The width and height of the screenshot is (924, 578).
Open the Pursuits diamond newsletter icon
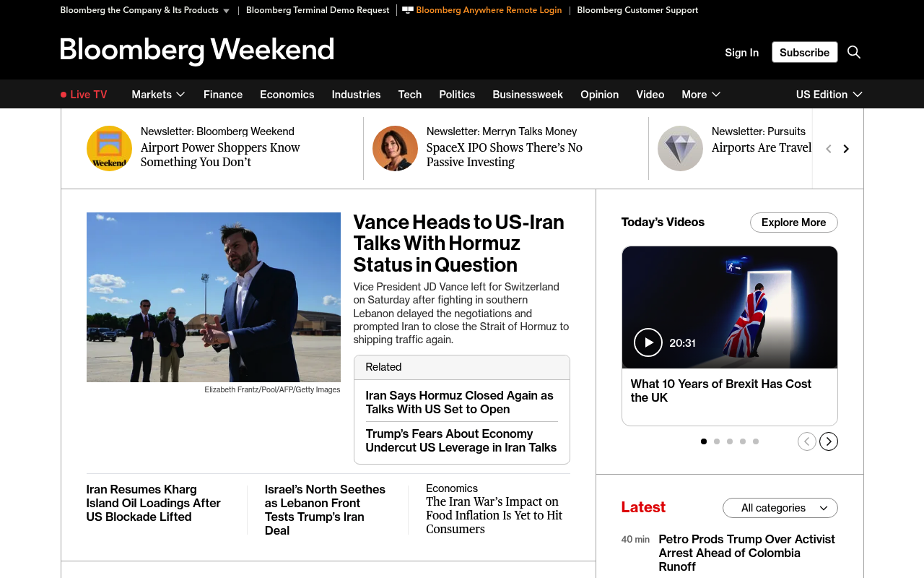click(x=680, y=148)
